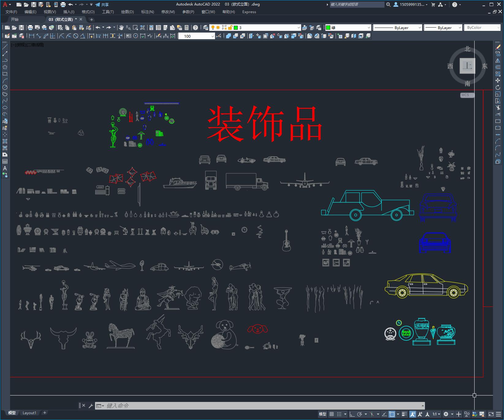This screenshot has width=504, height=420.
Task: Switch to the Layout1 tab
Action: pyautogui.click(x=29, y=413)
